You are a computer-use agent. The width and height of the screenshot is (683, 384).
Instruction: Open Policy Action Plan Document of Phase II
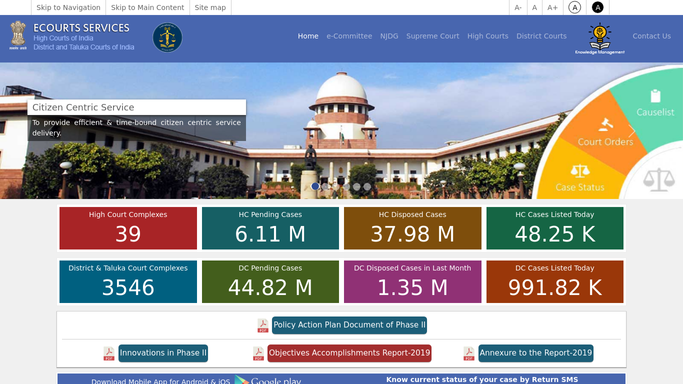tap(349, 325)
